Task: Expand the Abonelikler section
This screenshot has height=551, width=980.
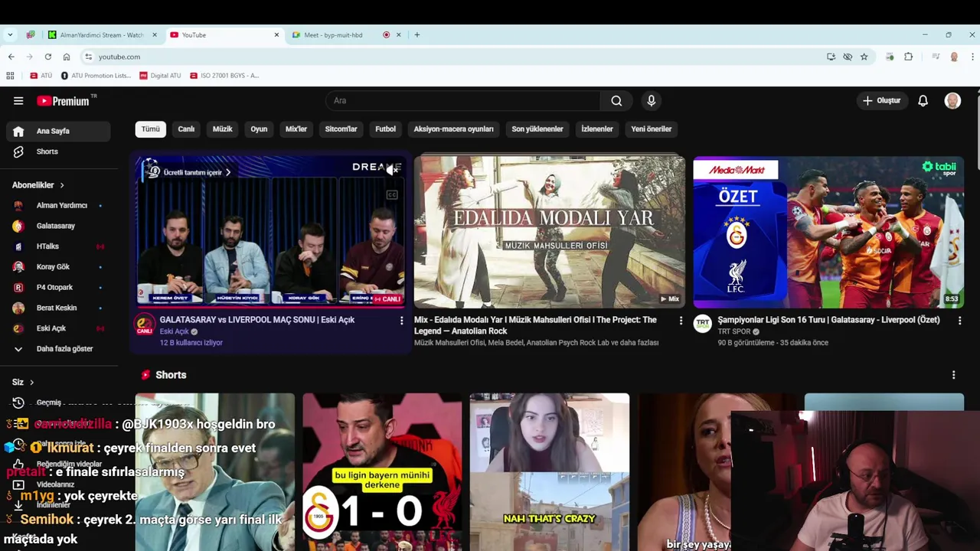Action: (38, 185)
